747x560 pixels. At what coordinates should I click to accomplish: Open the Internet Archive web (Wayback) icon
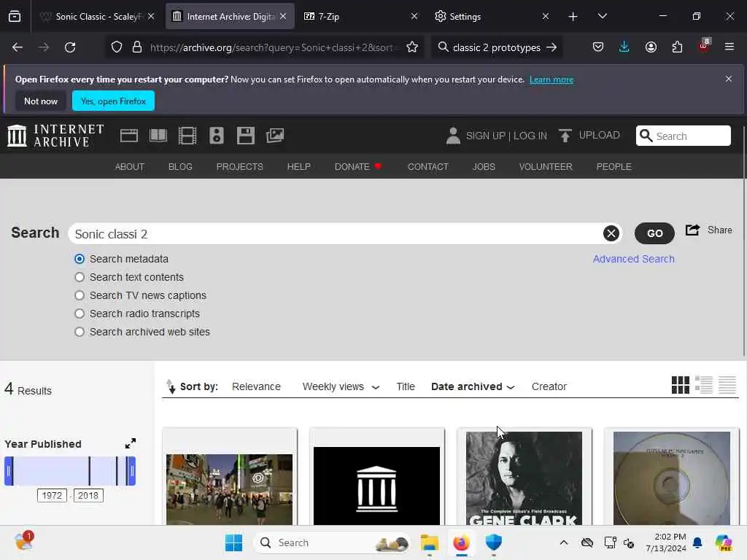tap(128, 136)
